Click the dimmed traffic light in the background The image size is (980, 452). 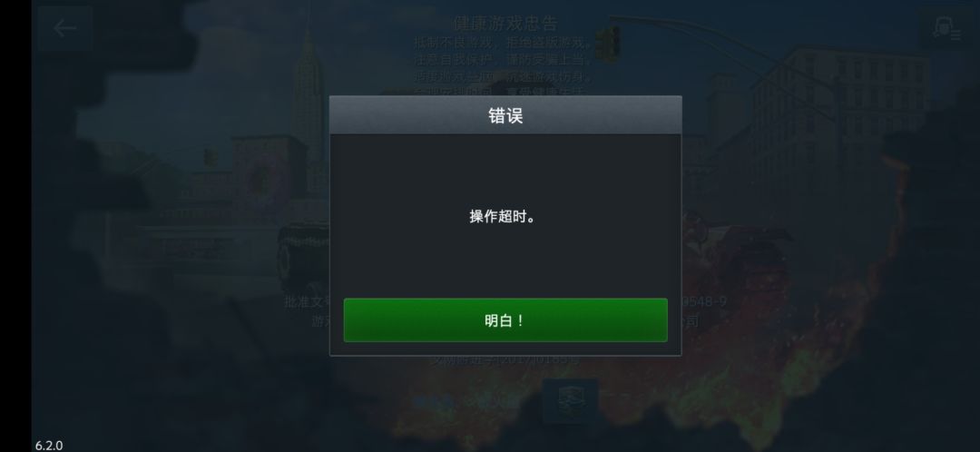607,44
